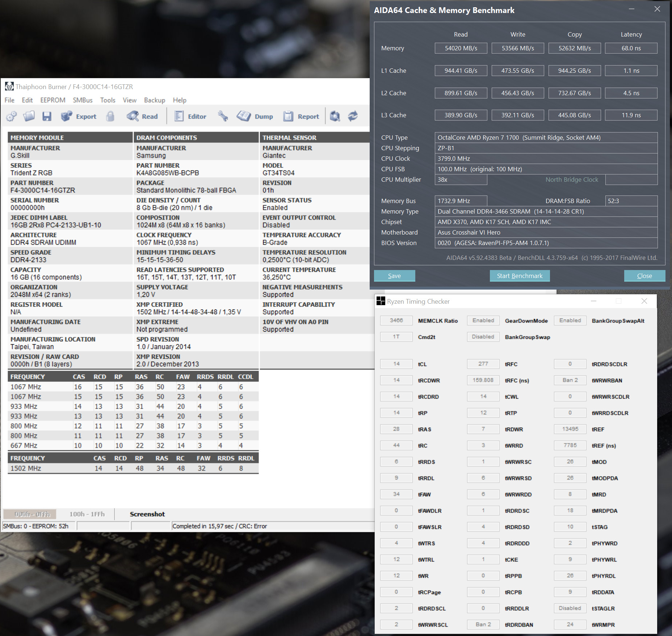The height and width of the screenshot is (636, 672).
Task: Open the Editor from the toolbar
Action: (190, 116)
